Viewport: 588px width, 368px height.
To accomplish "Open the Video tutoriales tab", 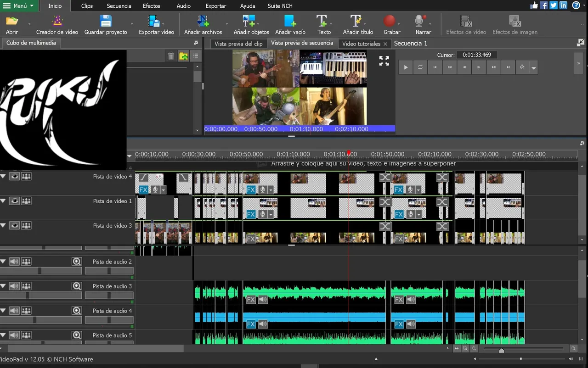I will pyautogui.click(x=361, y=44).
